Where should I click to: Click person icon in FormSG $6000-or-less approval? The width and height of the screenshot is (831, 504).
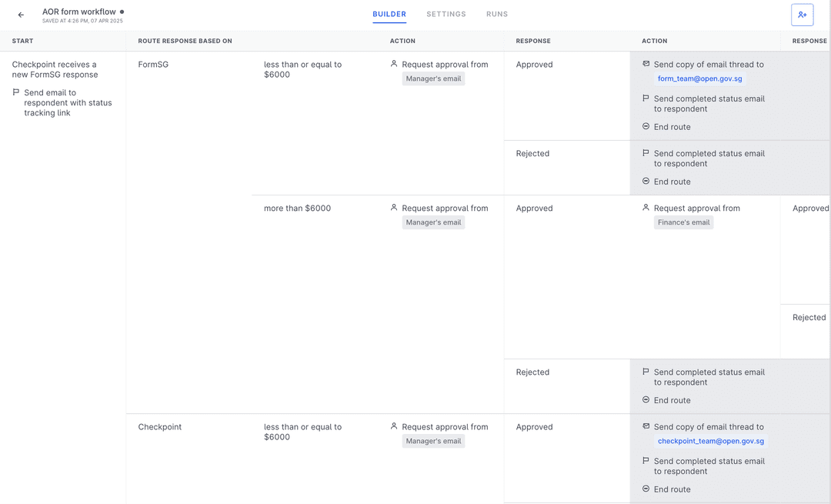pos(394,64)
